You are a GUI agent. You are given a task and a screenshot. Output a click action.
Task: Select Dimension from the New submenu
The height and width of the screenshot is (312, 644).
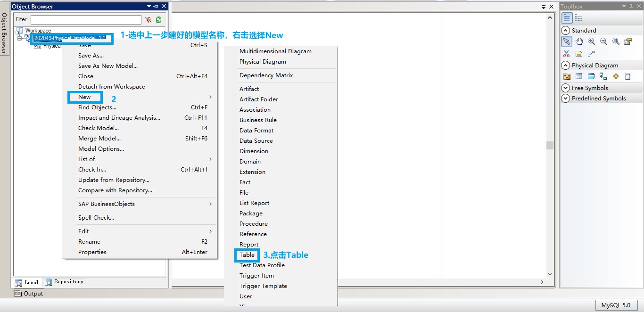254,151
